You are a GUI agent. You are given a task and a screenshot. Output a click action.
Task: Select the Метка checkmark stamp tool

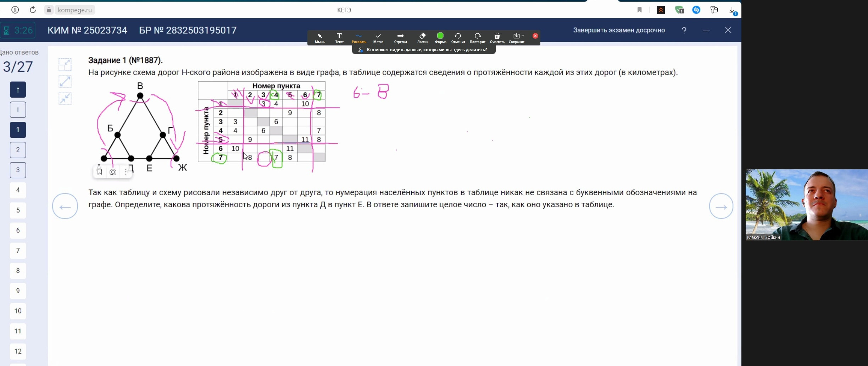[378, 37]
